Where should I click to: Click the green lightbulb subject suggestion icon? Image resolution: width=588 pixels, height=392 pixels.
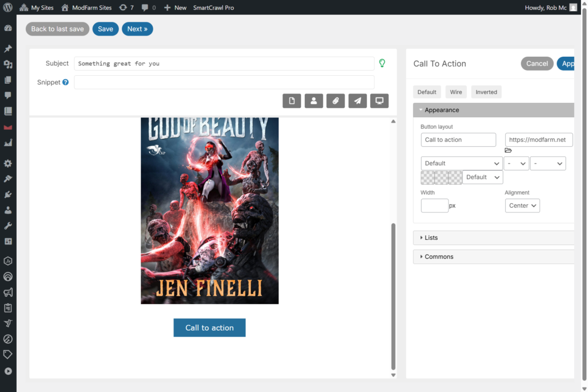click(x=382, y=63)
